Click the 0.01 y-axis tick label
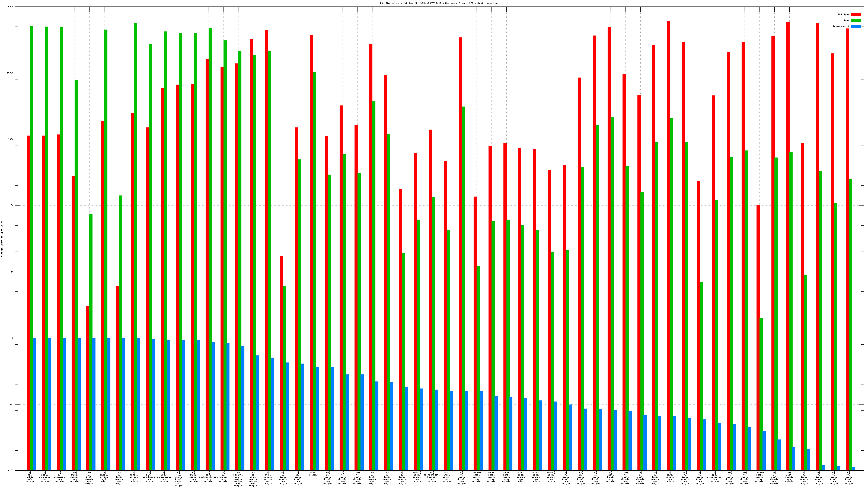868x488 pixels. point(11,470)
